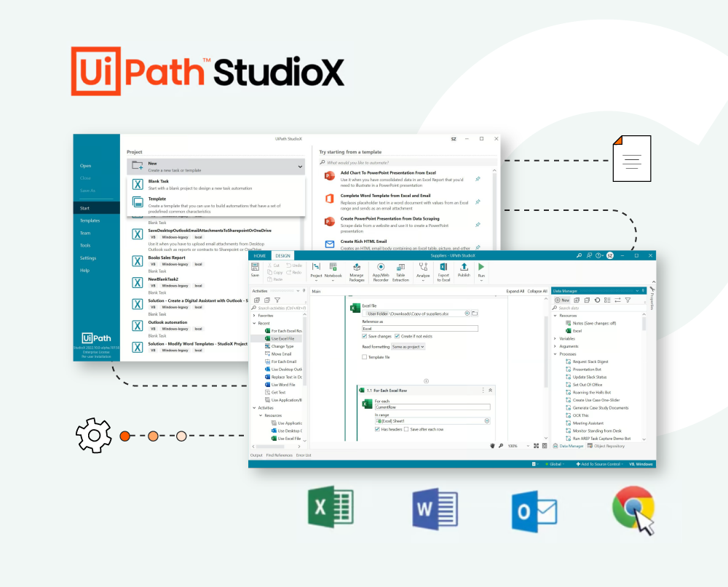The width and height of the screenshot is (728, 587).
Task: Click the filter icon in Activities panel
Action: pyautogui.click(x=277, y=300)
